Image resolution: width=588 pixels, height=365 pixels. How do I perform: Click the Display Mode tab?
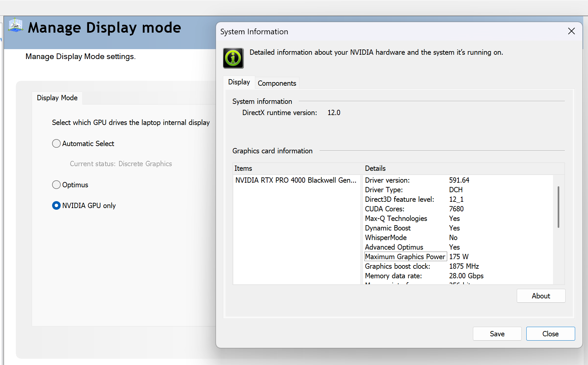click(x=57, y=98)
